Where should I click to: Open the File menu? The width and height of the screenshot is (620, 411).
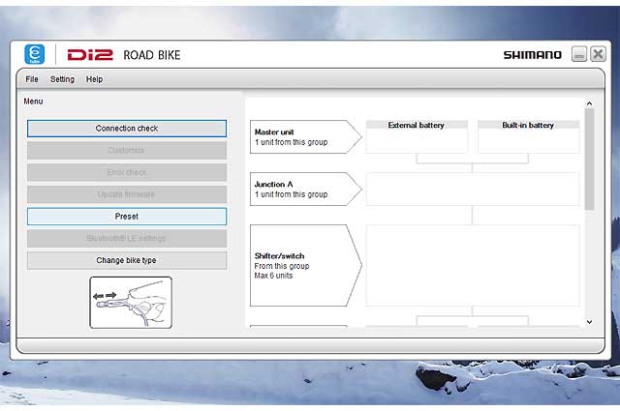coord(32,79)
